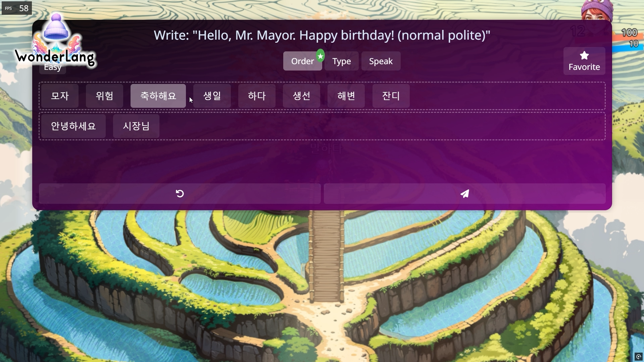Click the health bar showing 100
The height and width of the screenshot is (362, 644).
pyautogui.click(x=628, y=33)
